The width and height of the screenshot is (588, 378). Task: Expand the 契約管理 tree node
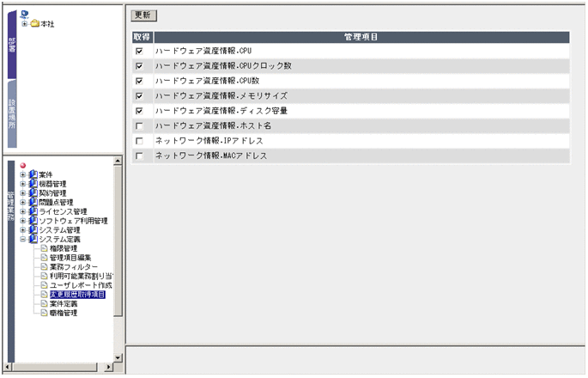[23, 193]
